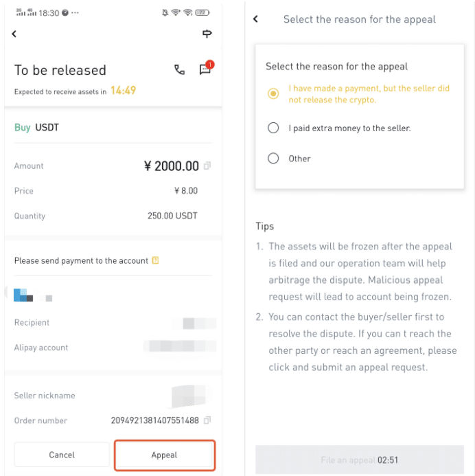Copy the order number

coord(207,420)
